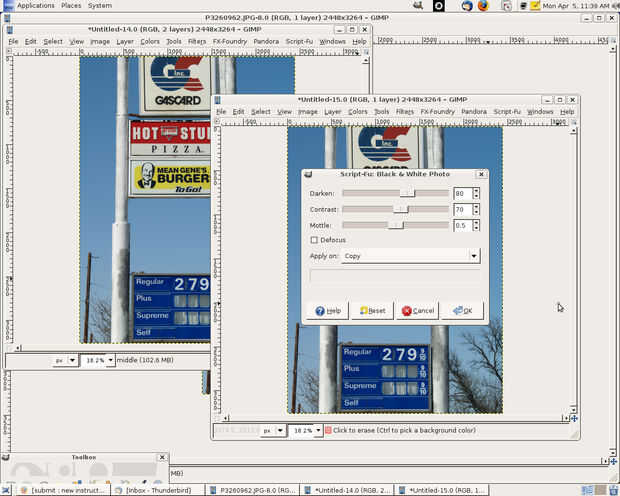Open Help from the Script-Fu dialog
Viewport: 620px width, 496px height.
pos(328,311)
